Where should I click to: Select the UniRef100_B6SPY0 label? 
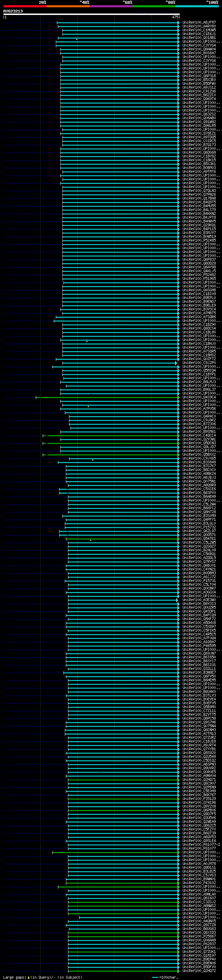pos(199,493)
